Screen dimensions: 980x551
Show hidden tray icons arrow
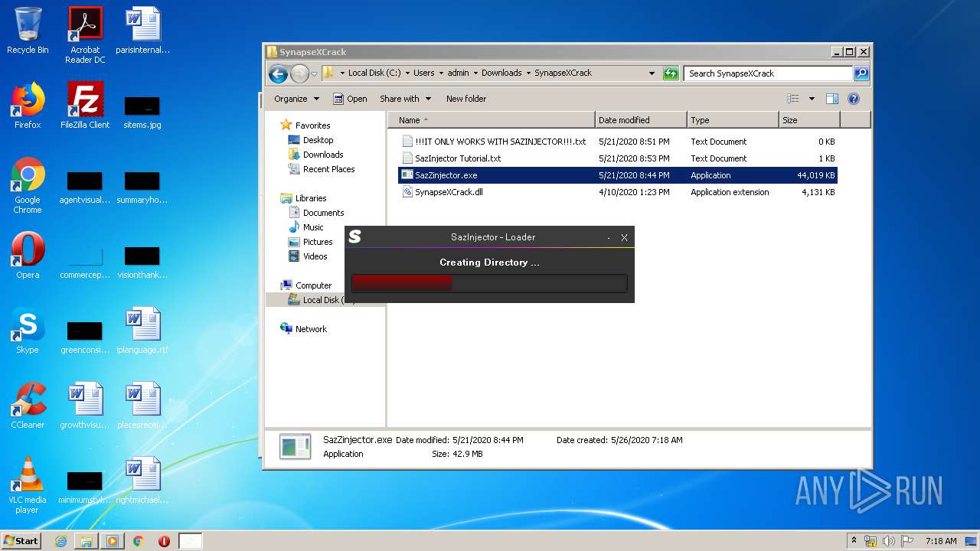point(854,540)
